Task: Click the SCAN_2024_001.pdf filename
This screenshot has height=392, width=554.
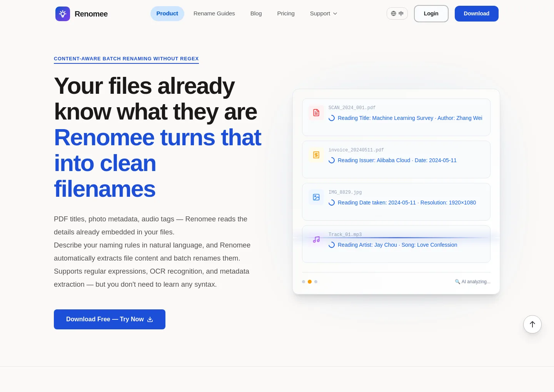Action: point(352,108)
